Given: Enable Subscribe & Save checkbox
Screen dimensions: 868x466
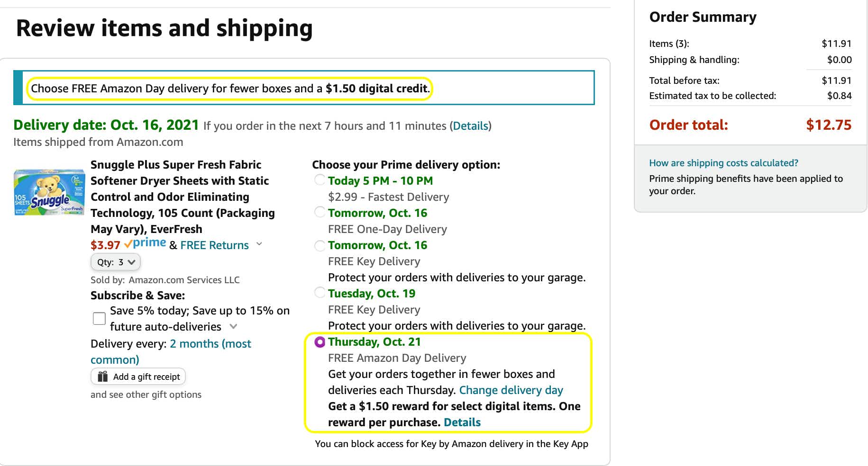Looking at the screenshot, I should [x=99, y=318].
